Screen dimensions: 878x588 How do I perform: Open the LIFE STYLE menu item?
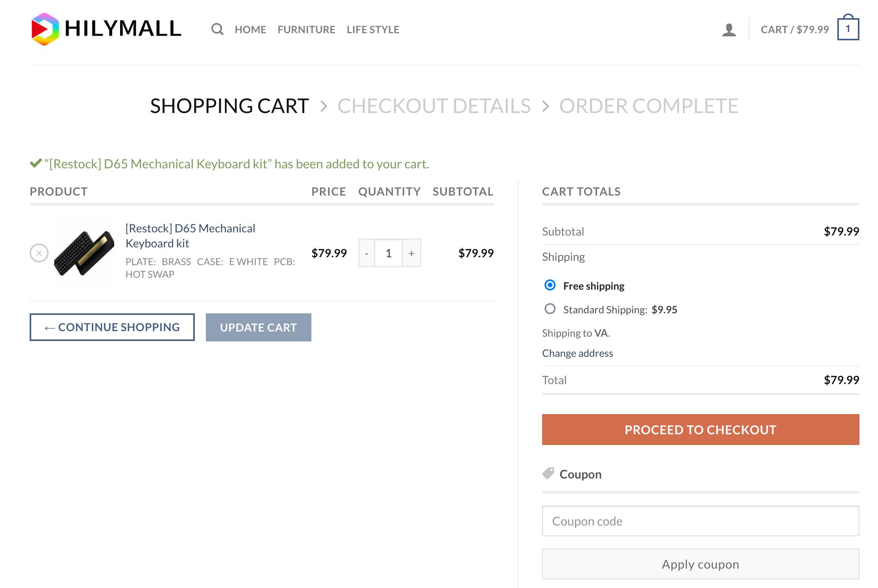pyautogui.click(x=373, y=30)
